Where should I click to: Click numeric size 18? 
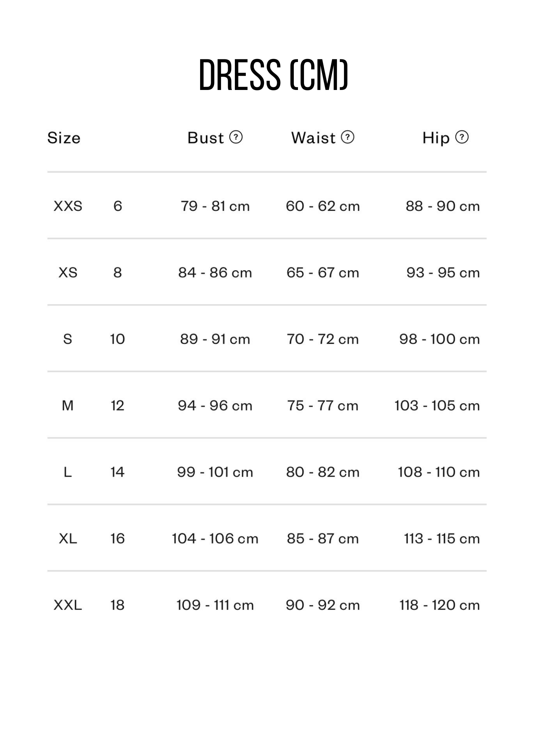[117, 605]
